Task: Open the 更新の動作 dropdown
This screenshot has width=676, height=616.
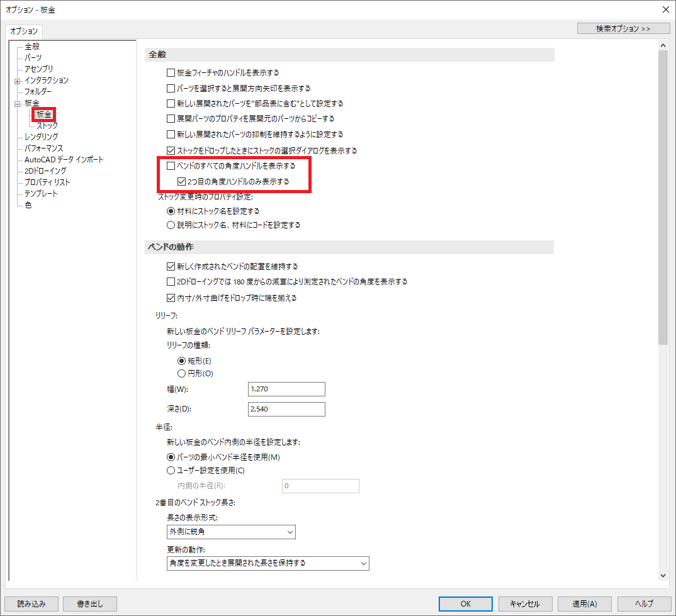Action: coord(364,563)
